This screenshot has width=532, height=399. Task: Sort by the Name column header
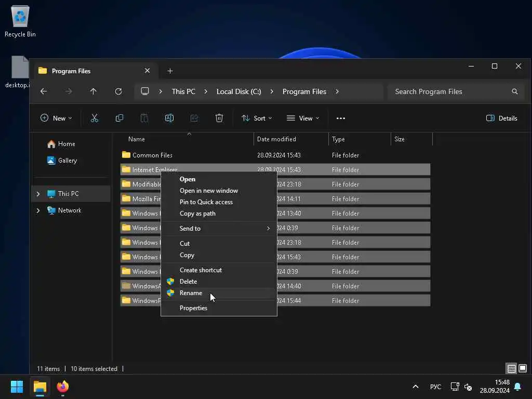coord(137,139)
